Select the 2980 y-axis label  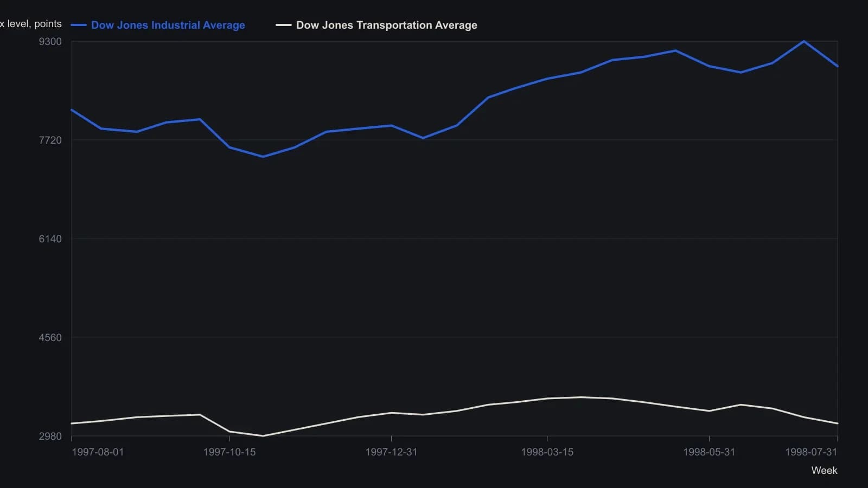pos(50,436)
